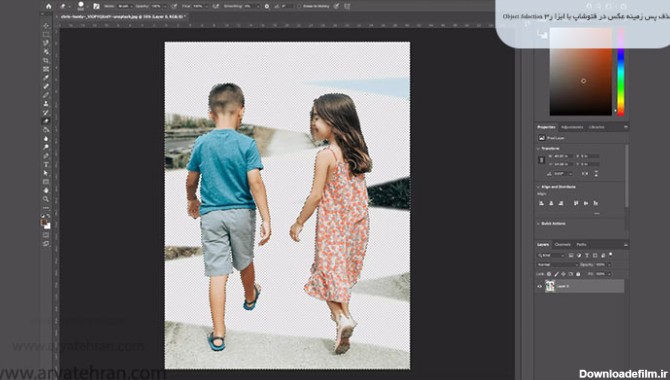Image resolution: width=670 pixels, height=380 pixels.
Task: Switch to the Paths tab
Action: [x=581, y=244]
